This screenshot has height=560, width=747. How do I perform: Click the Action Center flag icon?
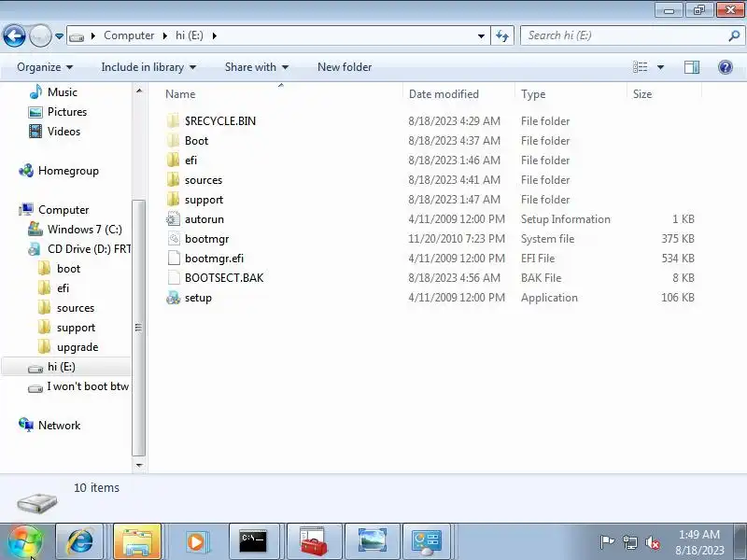[x=606, y=542]
